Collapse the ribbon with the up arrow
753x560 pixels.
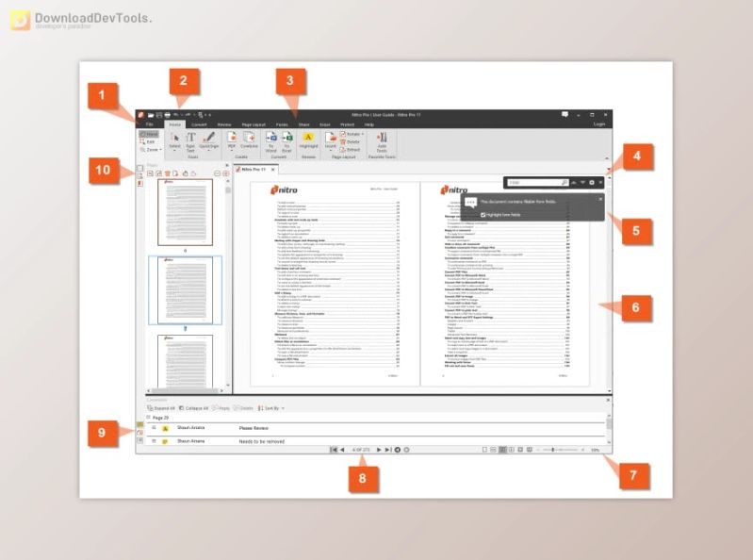(607, 158)
